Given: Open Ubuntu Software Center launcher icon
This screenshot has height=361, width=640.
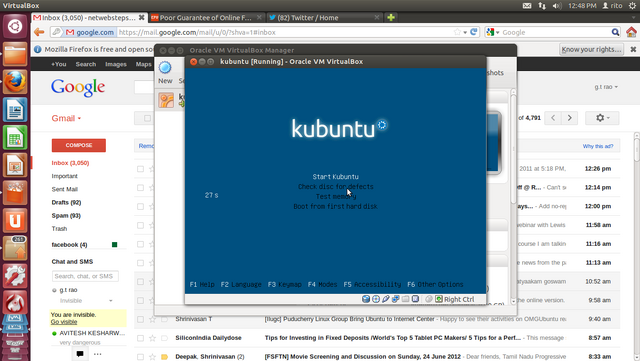Looking at the screenshot, I should (x=15, y=193).
